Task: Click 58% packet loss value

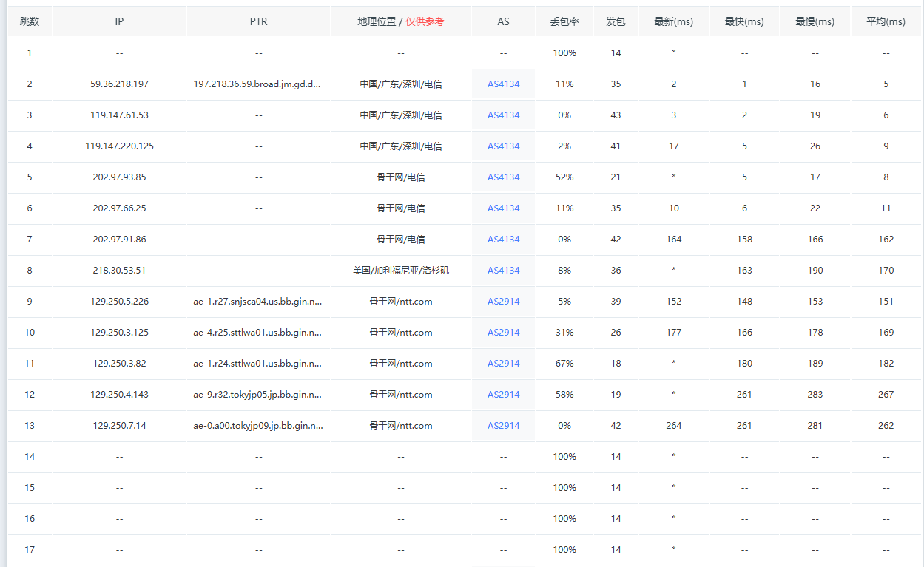Action: click(x=564, y=395)
